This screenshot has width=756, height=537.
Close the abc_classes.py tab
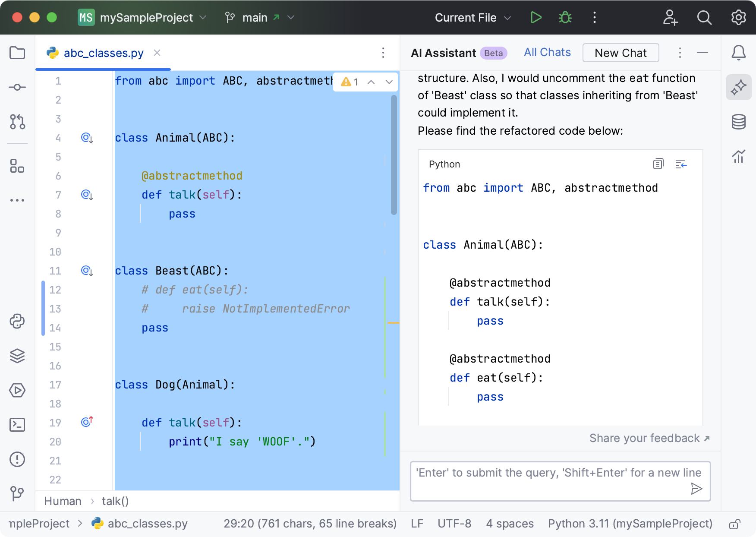coord(157,53)
